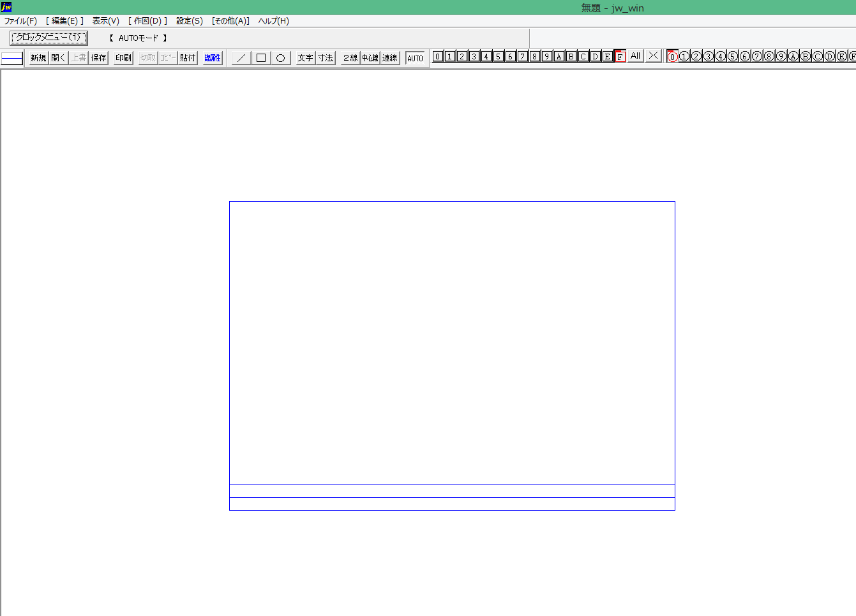This screenshot has width=856, height=616.
Task: Toggle circled layer 5
Action: pos(733,56)
